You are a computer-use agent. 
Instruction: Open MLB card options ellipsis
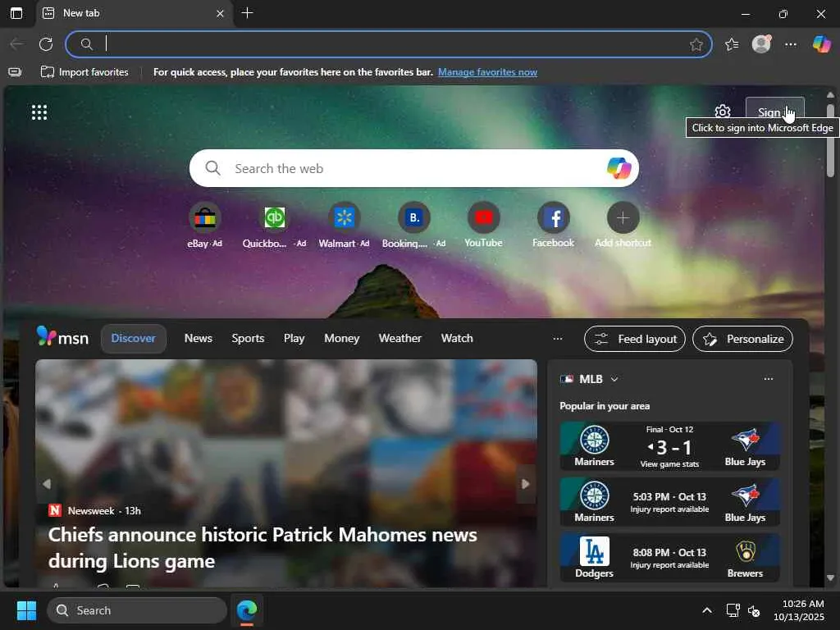[x=768, y=379]
